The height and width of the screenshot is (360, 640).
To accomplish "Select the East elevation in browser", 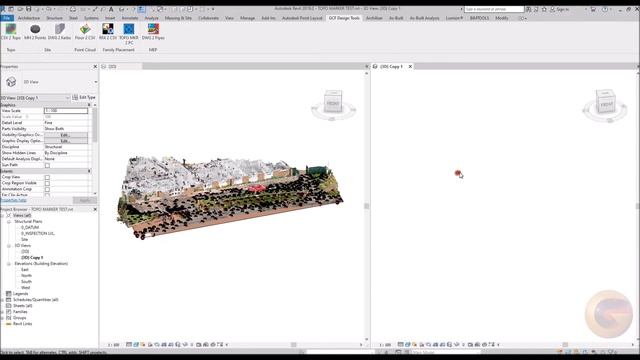I will pyautogui.click(x=25, y=269).
